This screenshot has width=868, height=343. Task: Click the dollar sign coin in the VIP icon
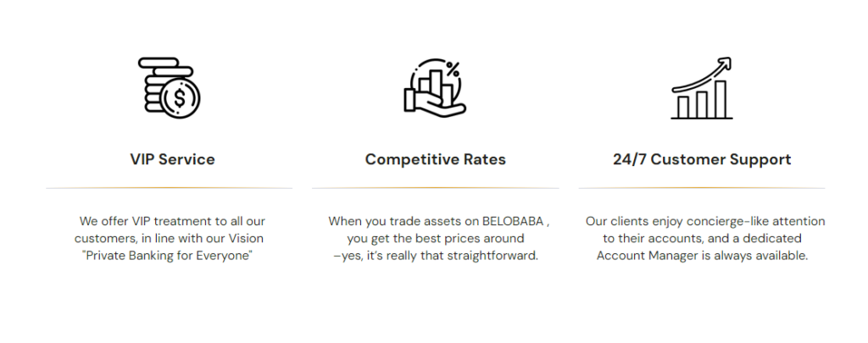tap(181, 98)
